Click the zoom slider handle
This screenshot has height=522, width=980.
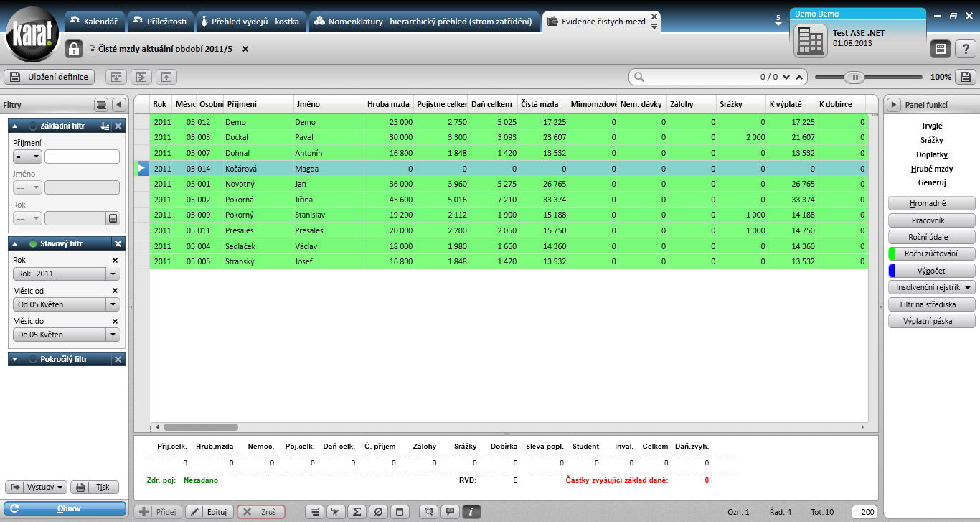pos(854,77)
